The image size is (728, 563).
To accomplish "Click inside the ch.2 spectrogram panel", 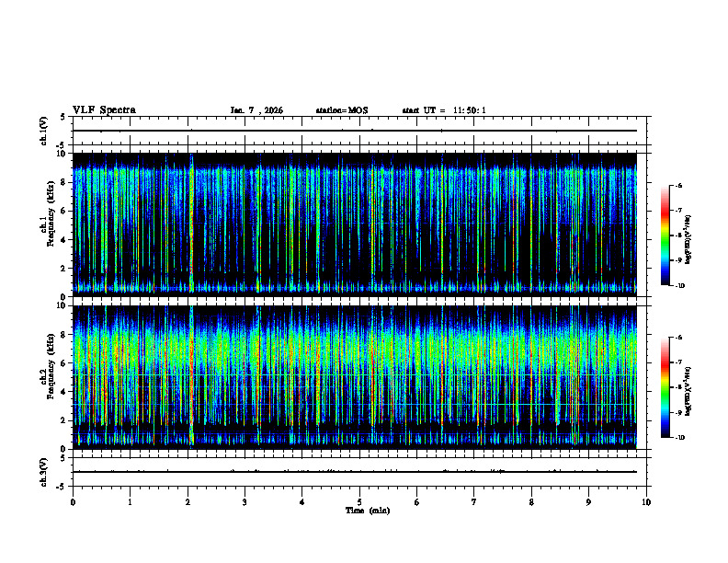I will (354, 377).
